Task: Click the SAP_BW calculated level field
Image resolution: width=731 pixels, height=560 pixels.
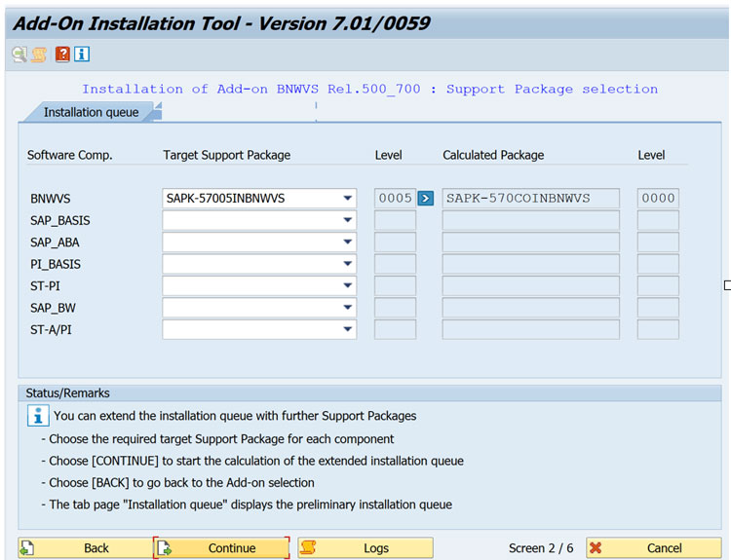Action: tap(658, 308)
